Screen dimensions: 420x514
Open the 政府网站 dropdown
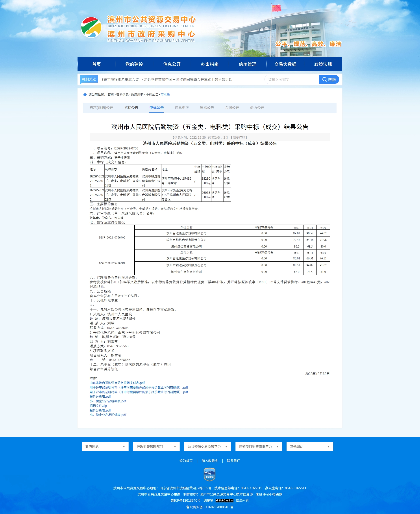[105, 447]
